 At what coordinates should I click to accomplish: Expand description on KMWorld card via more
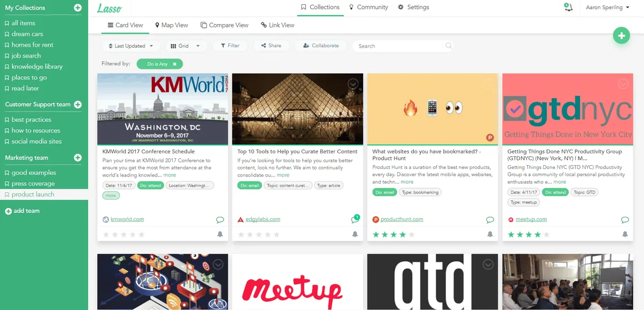point(170,175)
